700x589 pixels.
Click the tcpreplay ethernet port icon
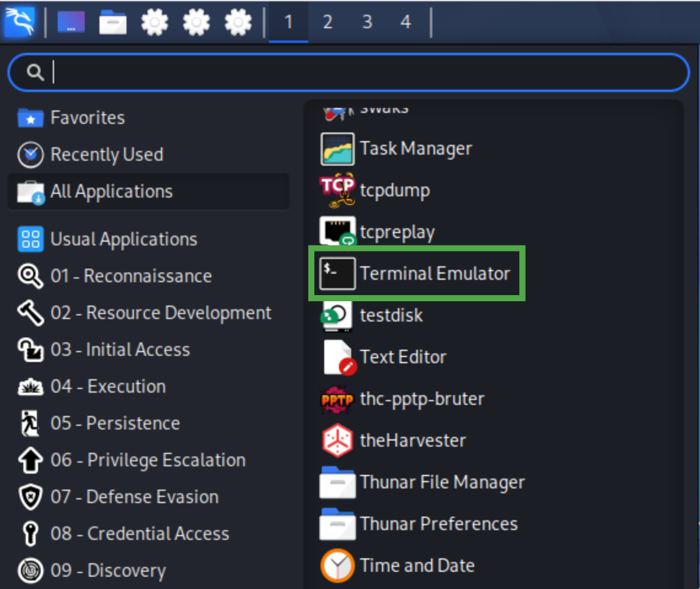click(338, 231)
